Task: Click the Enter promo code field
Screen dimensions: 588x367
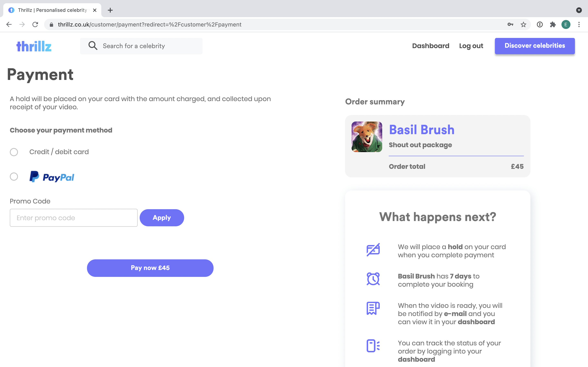Action: (x=74, y=218)
